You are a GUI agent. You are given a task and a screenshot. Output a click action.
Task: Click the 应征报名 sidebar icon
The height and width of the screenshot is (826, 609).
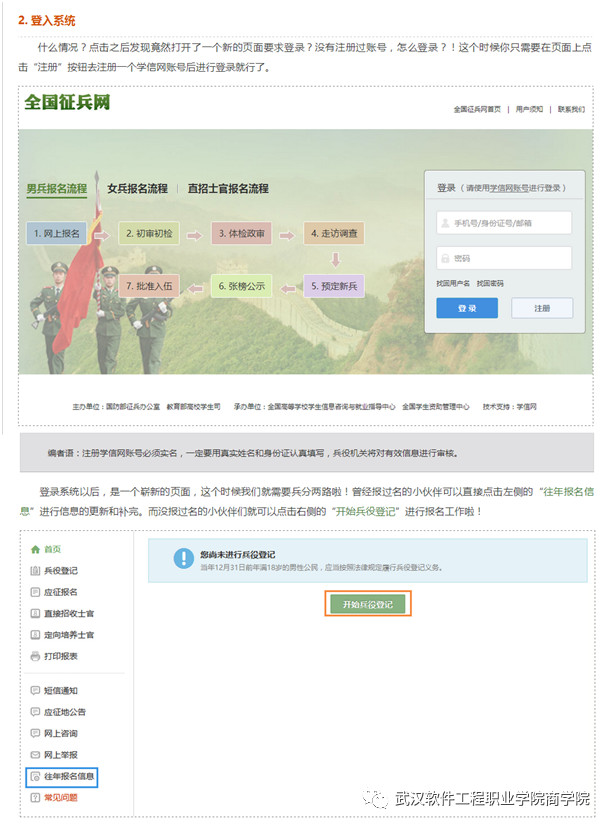click(x=36, y=592)
